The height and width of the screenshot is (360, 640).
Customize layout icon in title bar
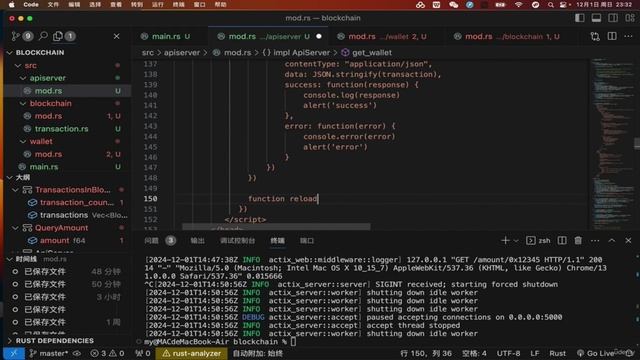click(x=630, y=18)
